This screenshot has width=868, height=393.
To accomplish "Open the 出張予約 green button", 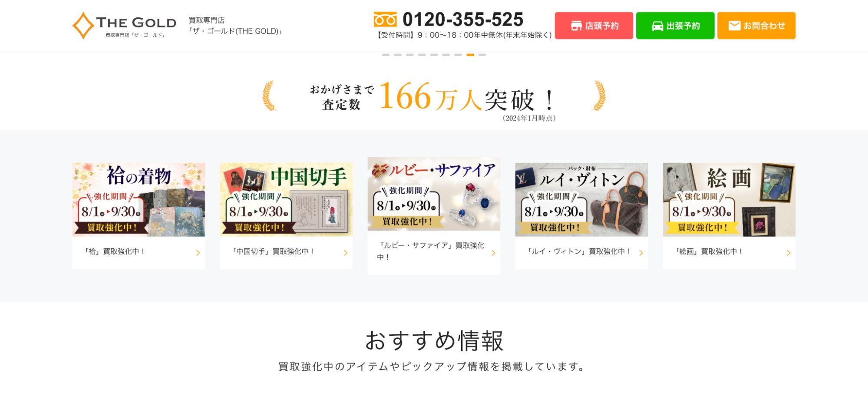I will pos(675,26).
